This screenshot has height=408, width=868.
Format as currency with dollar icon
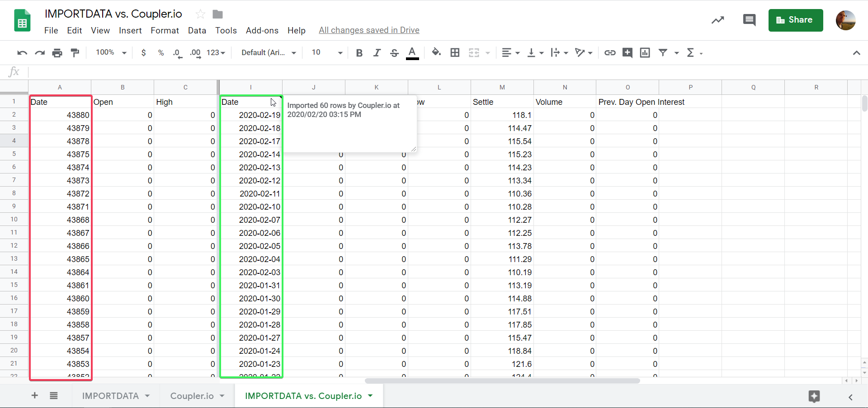(143, 53)
